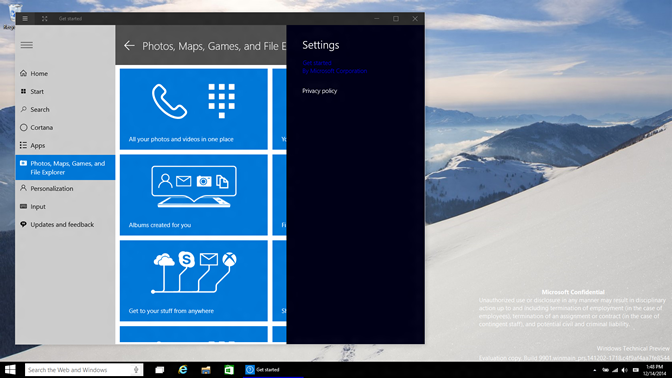
Task: Activate the microphone in taskbar search
Action: 136,369
